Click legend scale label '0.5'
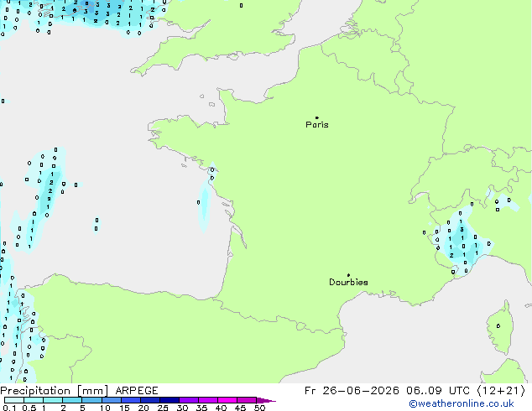532x411 pixels. (29, 408)
